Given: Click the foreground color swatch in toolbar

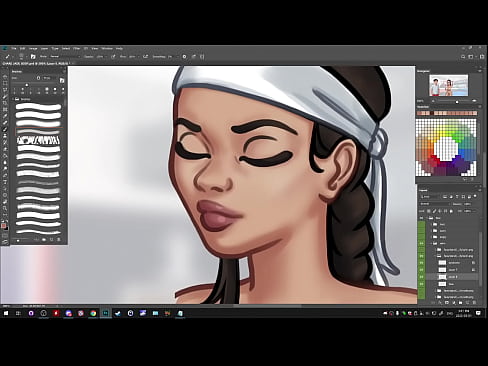Looking at the screenshot, I should (x=4, y=226).
